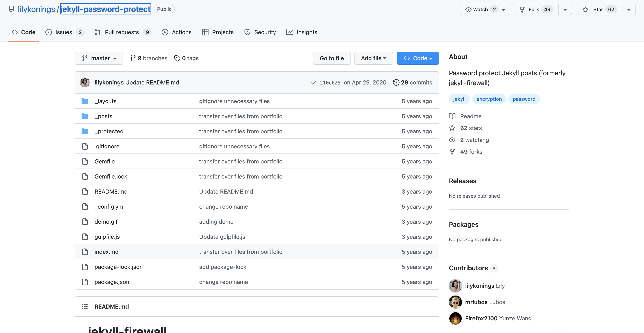Open the _config.yml file
644x333 pixels.
click(x=109, y=207)
